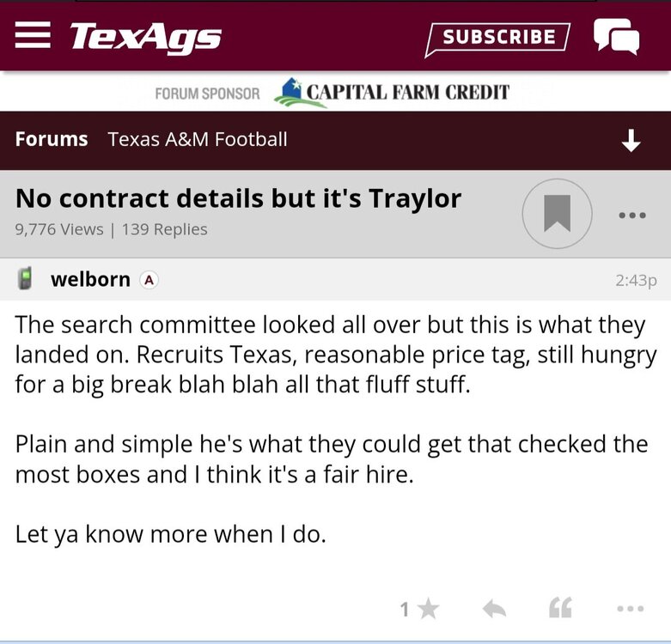The width and height of the screenshot is (671, 644).
Task: Open the Texas A&M Football forum
Action: pyautogui.click(x=198, y=139)
